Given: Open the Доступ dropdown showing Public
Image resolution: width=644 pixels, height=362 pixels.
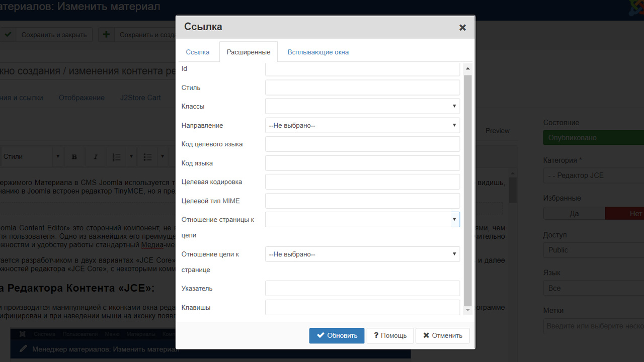Looking at the screenshot, I should [x=594, y=250].
